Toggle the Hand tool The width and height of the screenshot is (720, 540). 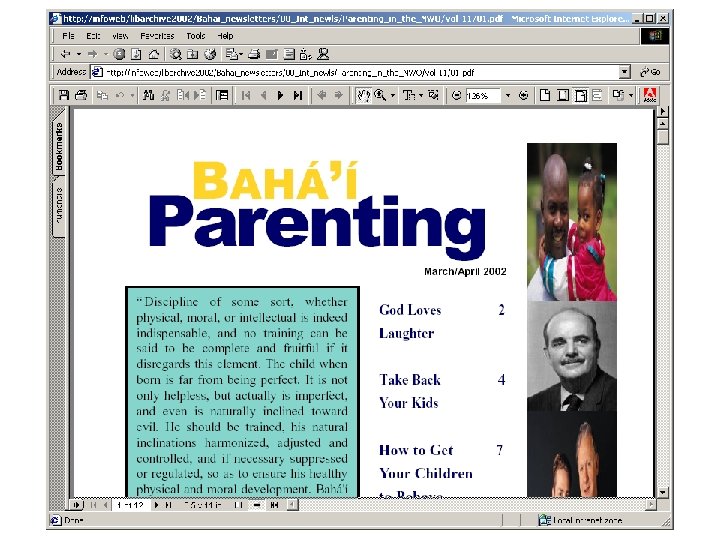(363, 95)
